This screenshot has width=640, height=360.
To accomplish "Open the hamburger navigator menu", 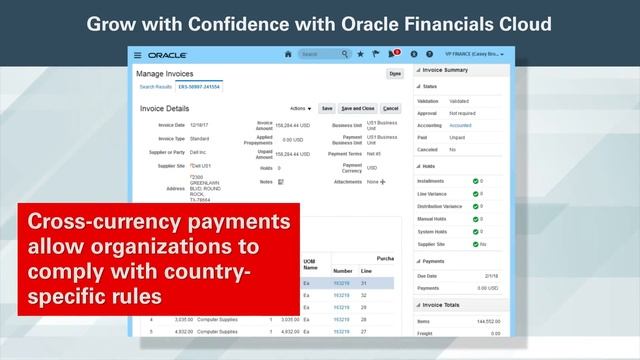I will pyautogui.click(x=138, y=55).
